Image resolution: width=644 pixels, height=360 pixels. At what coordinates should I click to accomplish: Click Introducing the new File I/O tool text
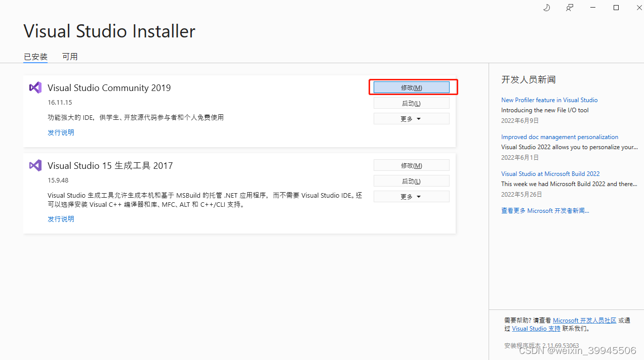pyautogui.click(x=545, y=110)
